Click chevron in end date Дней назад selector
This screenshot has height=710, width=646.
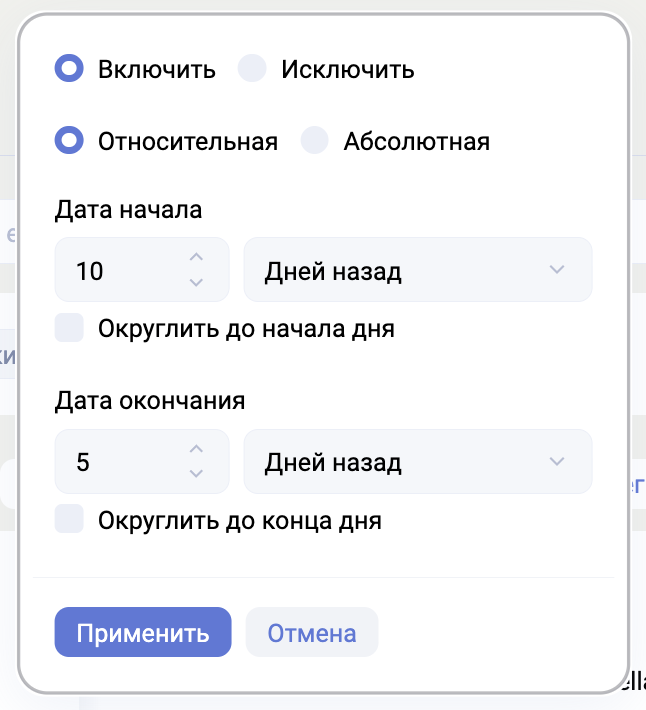(x=557, y=462)
